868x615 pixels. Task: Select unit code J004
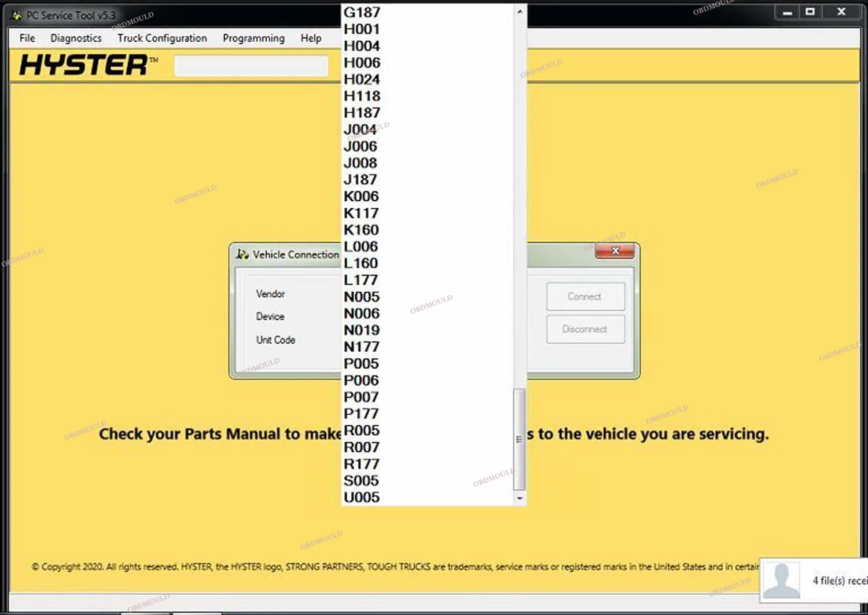427,130
